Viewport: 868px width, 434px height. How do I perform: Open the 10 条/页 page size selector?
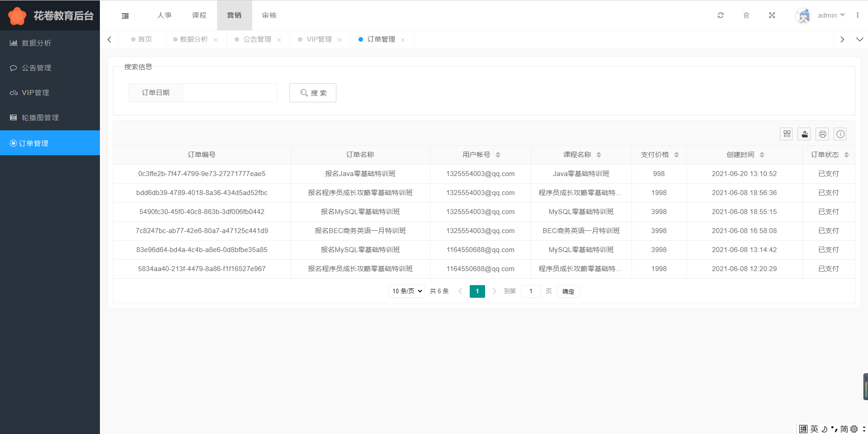pyautogui.click(x=407, y=291)
